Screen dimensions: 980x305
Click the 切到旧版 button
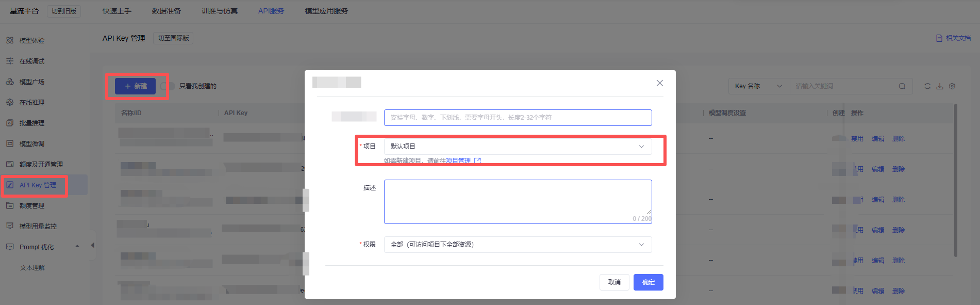(x=64, y=11)
